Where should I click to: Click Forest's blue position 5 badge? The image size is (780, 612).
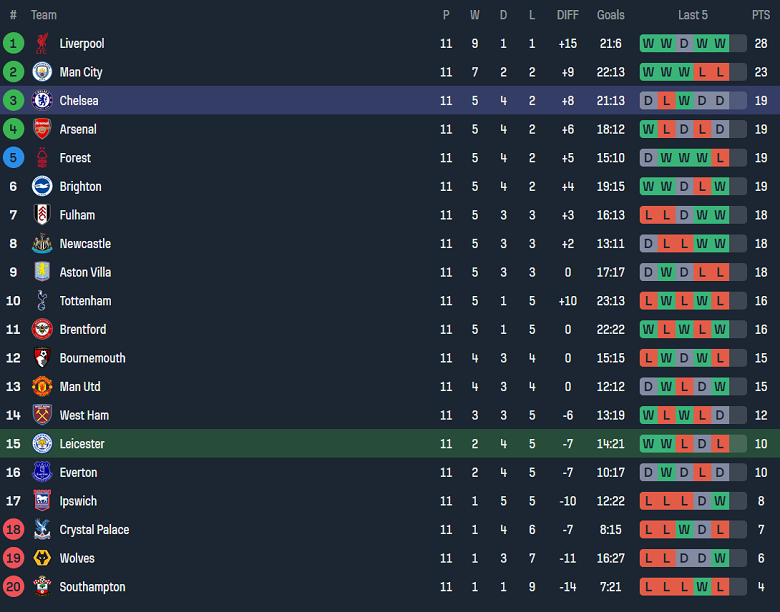pos(13,158)
